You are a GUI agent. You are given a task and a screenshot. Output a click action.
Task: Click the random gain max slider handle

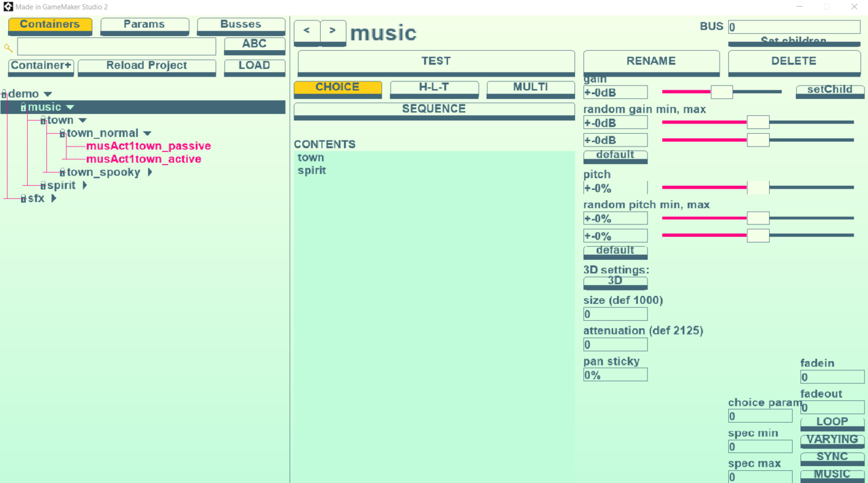[758, 140]
